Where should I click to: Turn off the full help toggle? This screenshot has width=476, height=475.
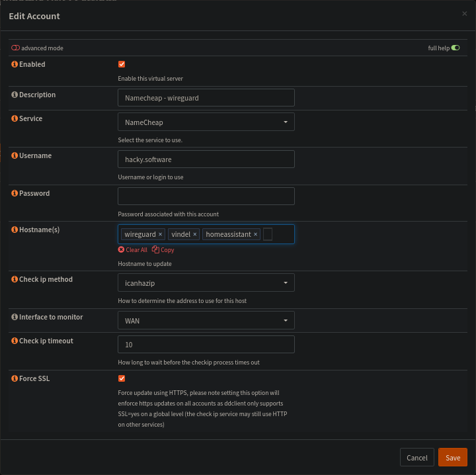[456, 48]
